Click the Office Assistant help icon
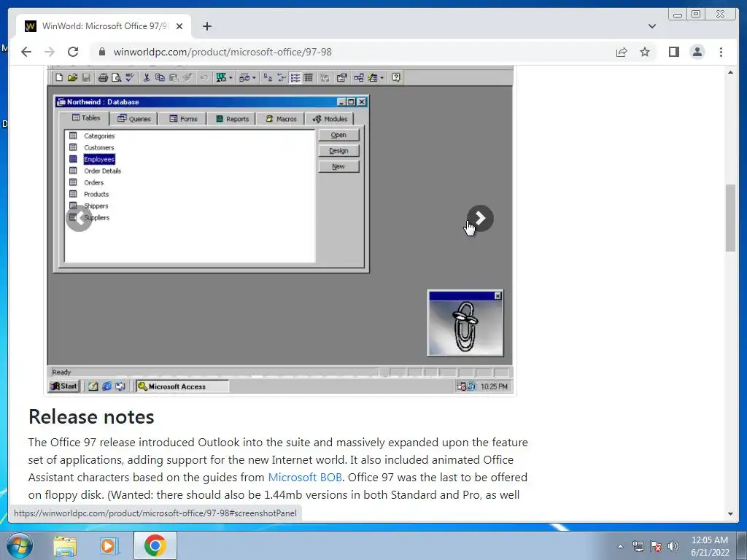Image resolution: width=747 pixels, height=560 pixels. point(396,77)
